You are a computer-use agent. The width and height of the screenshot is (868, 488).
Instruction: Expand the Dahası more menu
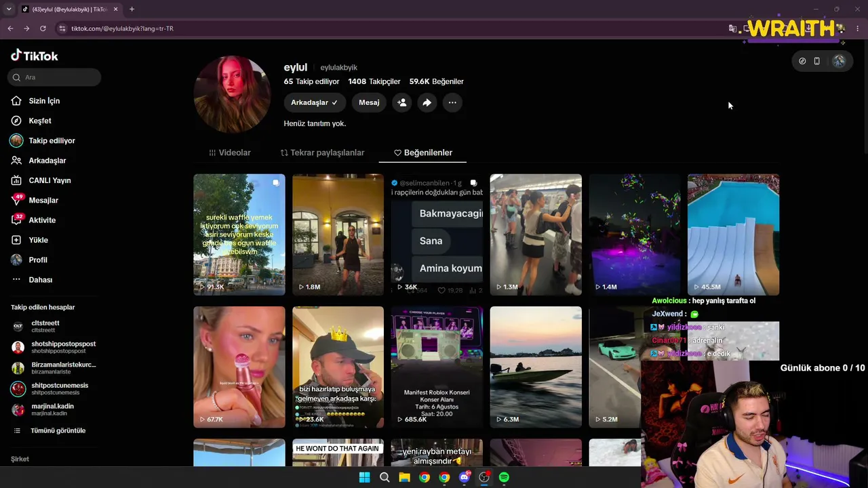click(32, 280)
